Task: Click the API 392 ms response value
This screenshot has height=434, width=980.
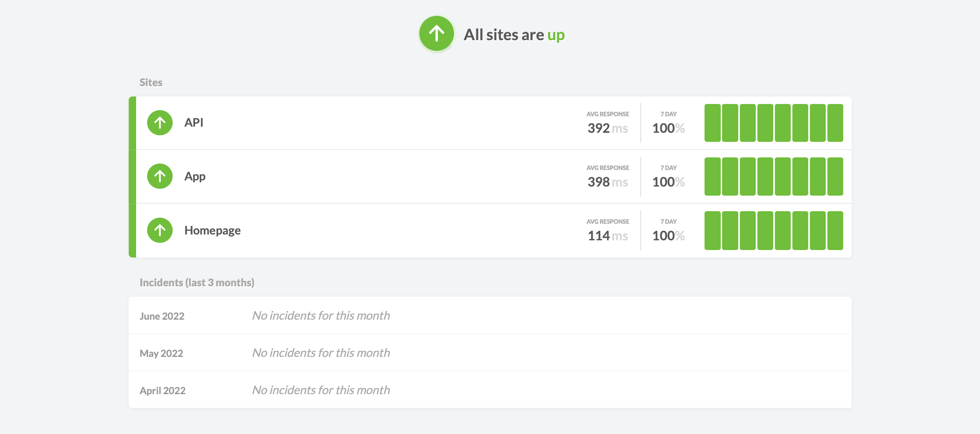Action: [x=607, y=128]
